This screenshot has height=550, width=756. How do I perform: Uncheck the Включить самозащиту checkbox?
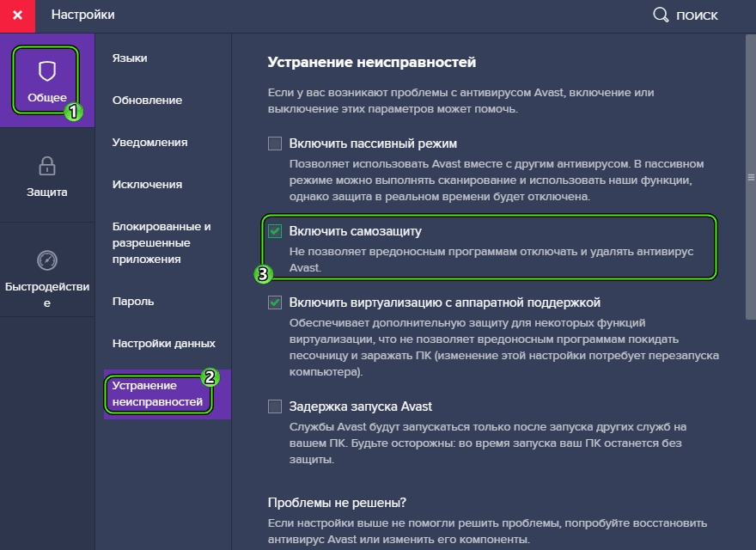[275, 231]
